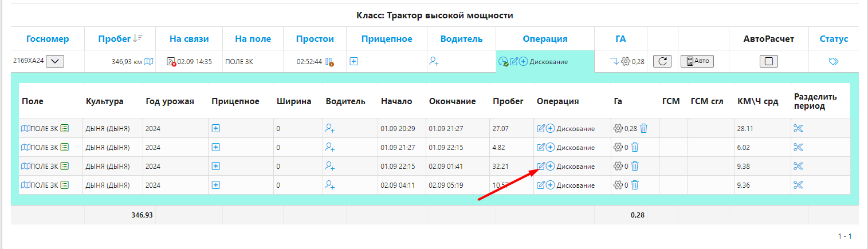Screen dimensions: 868x249
Task: Click the refresh recalculation button
Action: click(662, 61)
